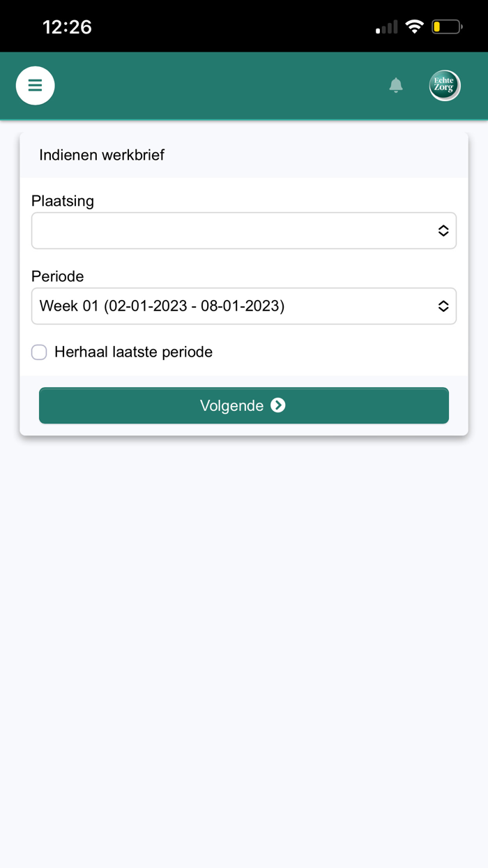This screenshot has height=868, width=488.
Task: Click the 'Herhaal laatste periode' label text
Action: point(133,352)
